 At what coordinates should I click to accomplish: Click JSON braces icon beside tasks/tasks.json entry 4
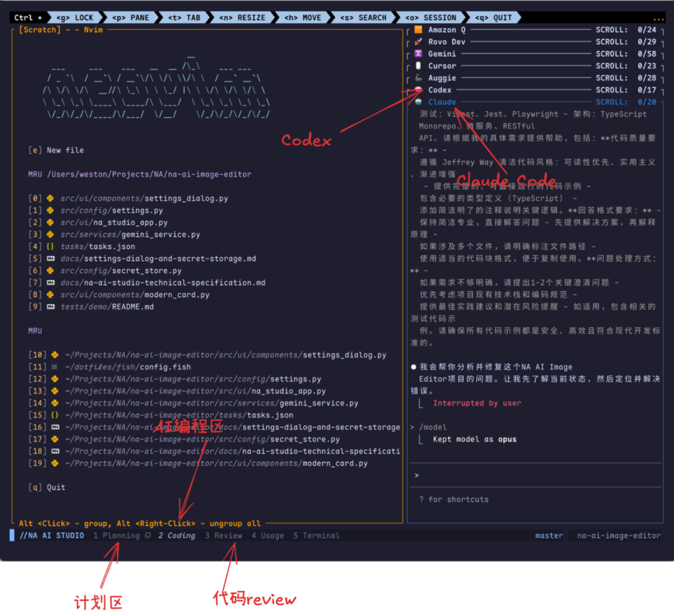point(51,247)
